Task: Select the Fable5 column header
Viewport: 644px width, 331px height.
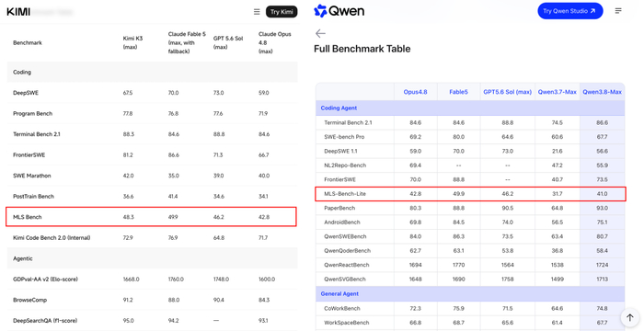Action: point(458,92)
